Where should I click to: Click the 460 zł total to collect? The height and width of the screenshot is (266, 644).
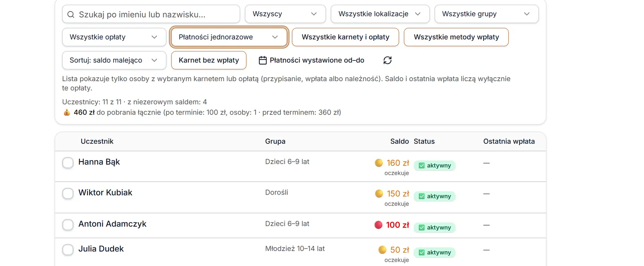(x=84, y=112)
